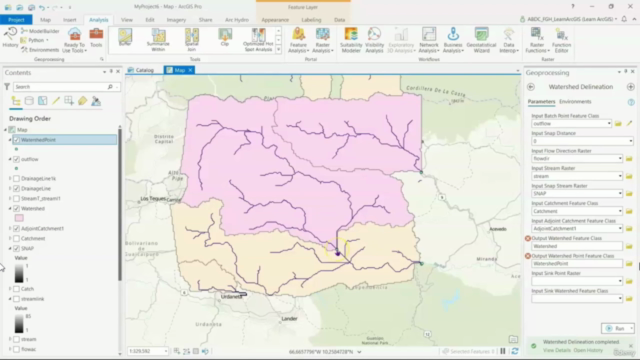Viewport: 640px width, 360px height.
Task: Switch to the Environments tab in Geoprocessing
Action: coord(575,101)
